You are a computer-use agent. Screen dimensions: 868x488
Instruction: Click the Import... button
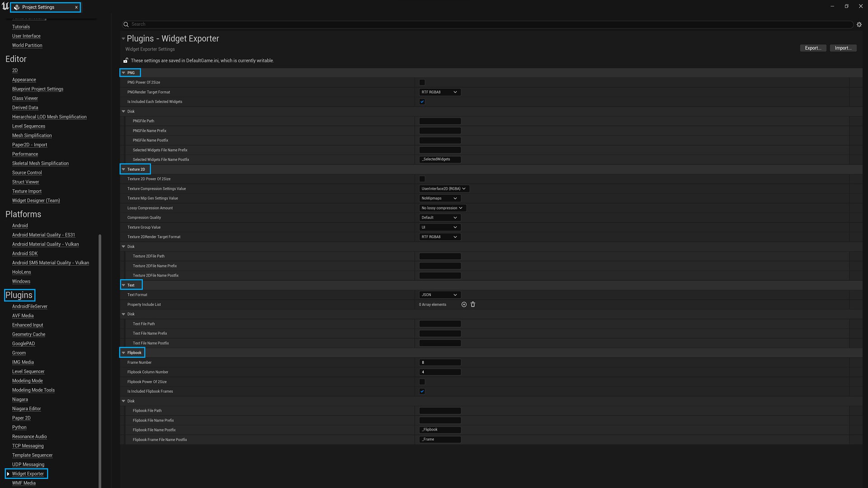[843, 48]
